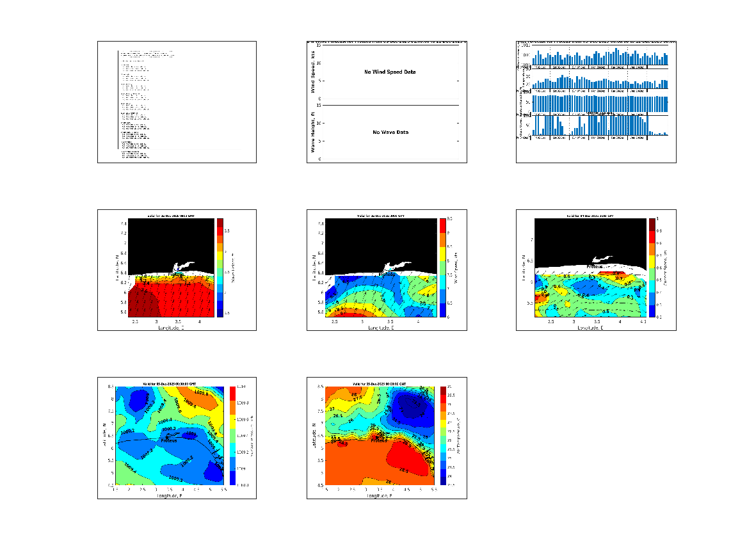This screenshot has width=747, height=560.
Task: Click the "No Wave Data" message
Action: [390, 132]
